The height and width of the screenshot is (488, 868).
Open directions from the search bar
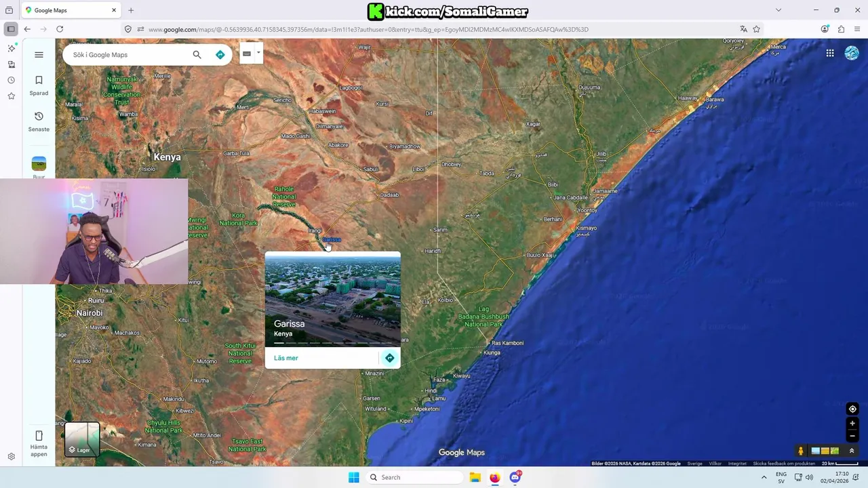(x=220, y=55)
